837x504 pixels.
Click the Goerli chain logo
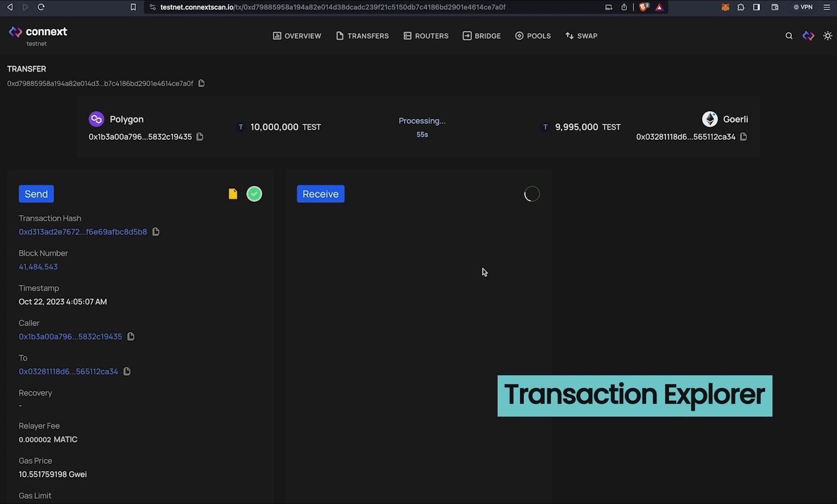710,119
